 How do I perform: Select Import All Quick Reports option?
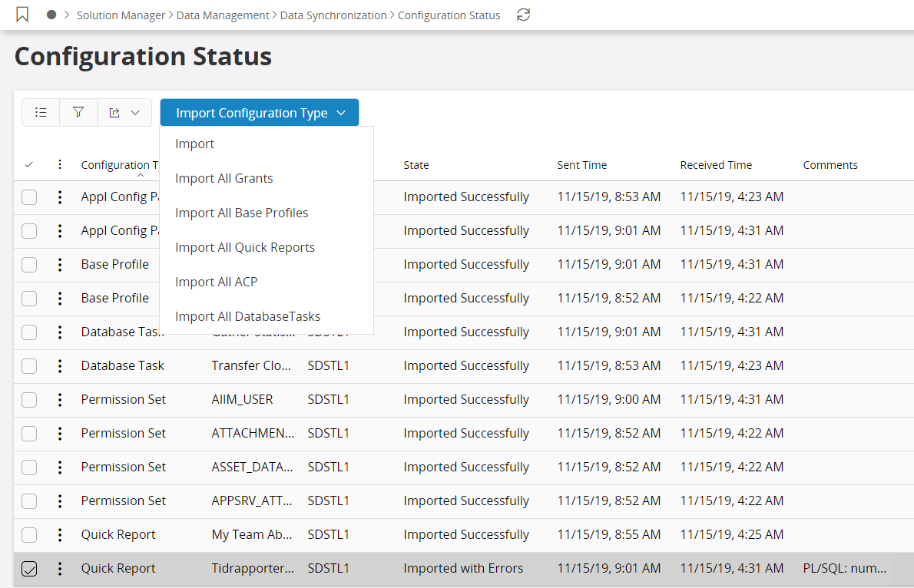[x=244, y=247]
